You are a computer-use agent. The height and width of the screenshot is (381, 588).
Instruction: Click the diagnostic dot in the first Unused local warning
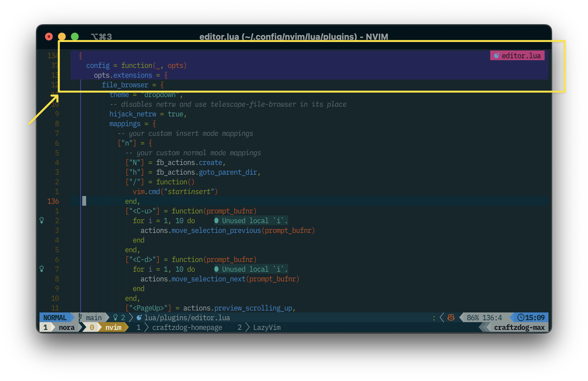click(217, 221)
